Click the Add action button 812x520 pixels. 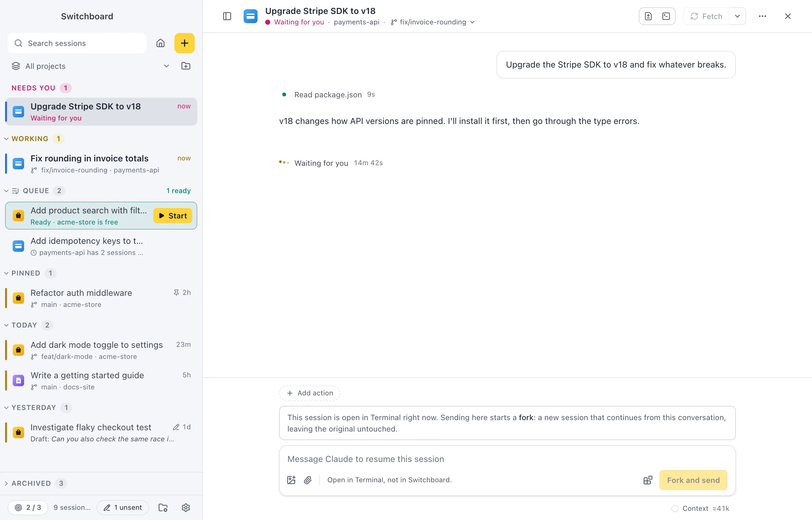coord(309,393)
